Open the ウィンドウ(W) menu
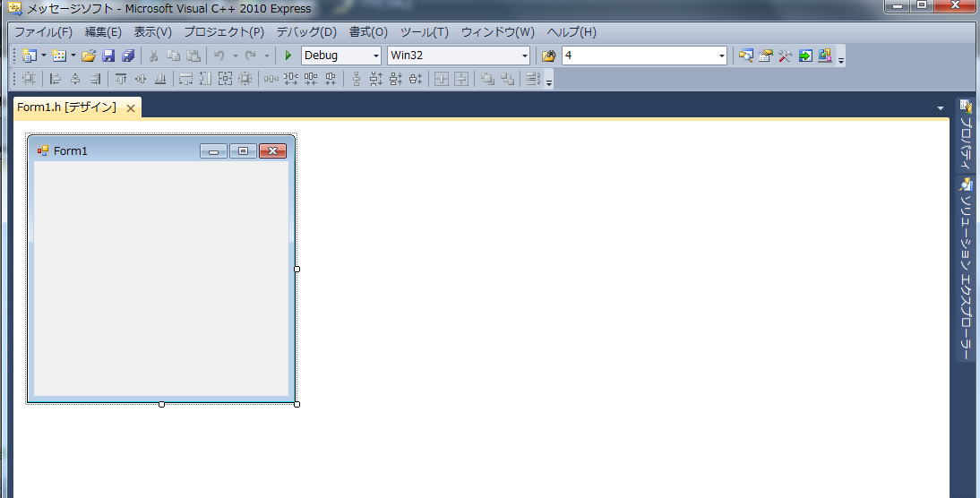Screen dimensions: 980x498 click(x=497, y=32)
